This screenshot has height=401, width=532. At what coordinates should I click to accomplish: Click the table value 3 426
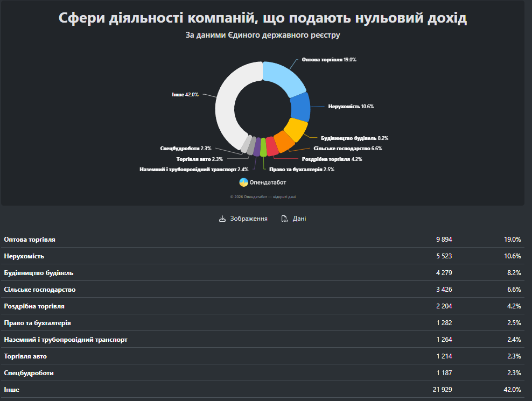[444, 290]
